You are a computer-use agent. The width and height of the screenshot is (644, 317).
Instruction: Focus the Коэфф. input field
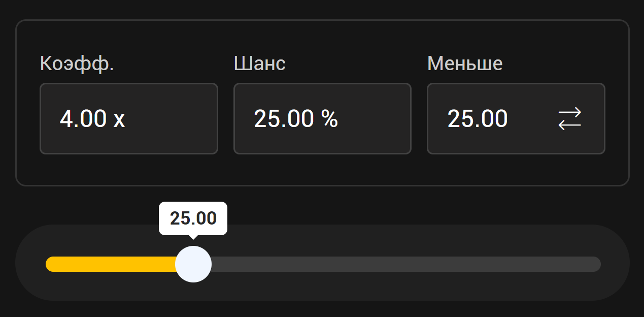[128, 118]
